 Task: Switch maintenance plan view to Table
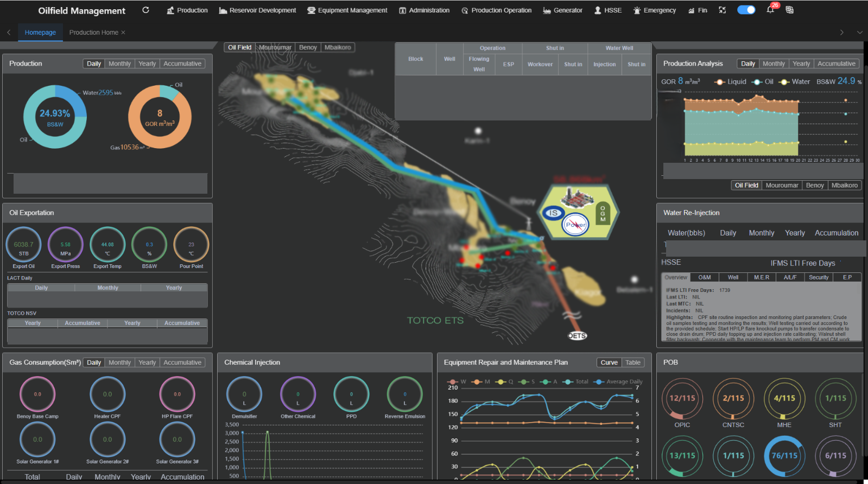(x=632, y=362)
